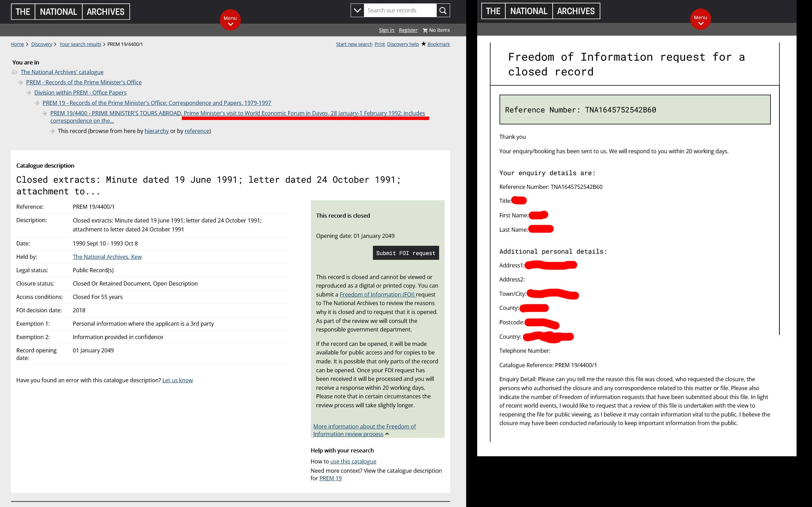
Task: Click the Submit FOI request button
Action: 406,253
